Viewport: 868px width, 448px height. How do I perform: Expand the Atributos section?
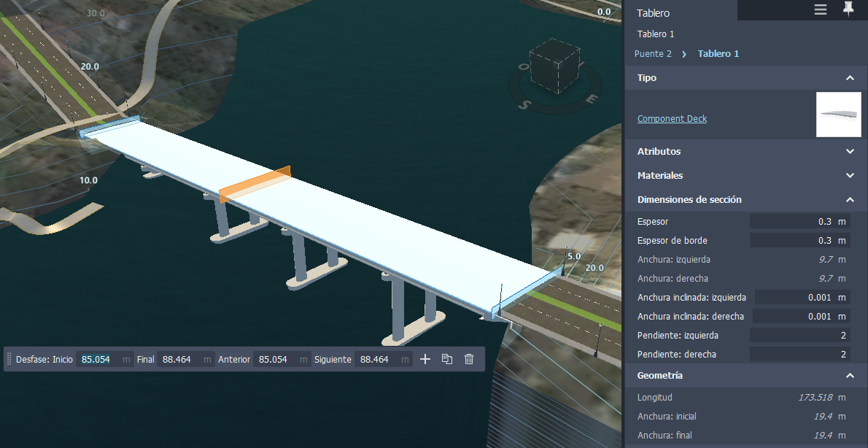click(850, 151)
